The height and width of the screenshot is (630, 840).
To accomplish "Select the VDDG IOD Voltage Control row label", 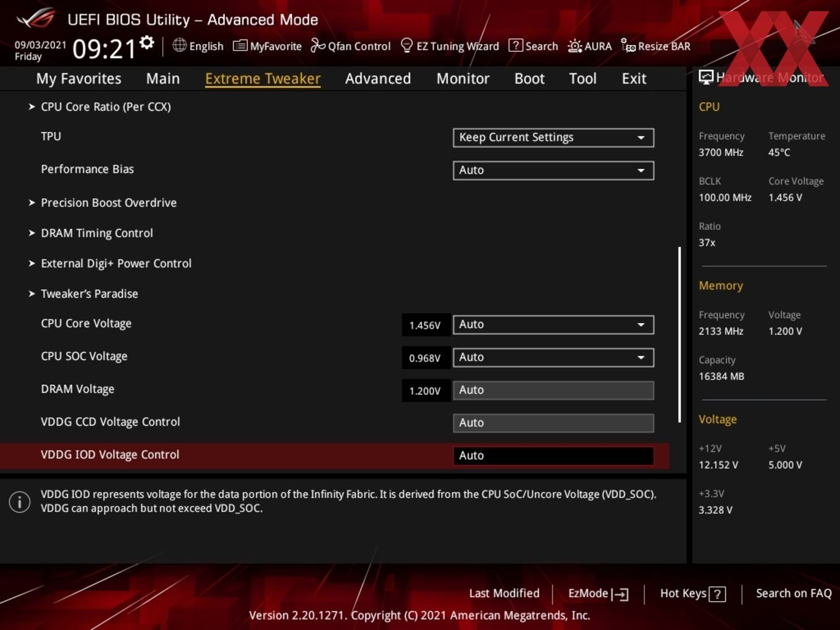I will point(110,455).
